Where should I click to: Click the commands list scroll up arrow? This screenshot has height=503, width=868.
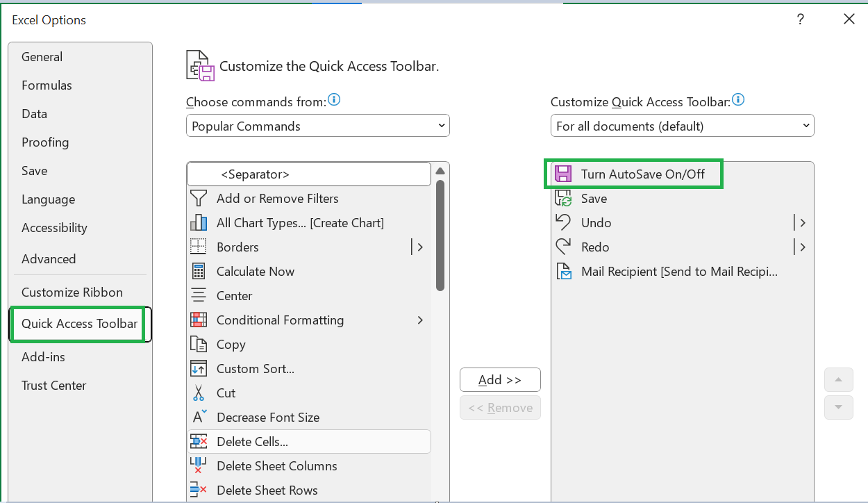pos(440,171)
